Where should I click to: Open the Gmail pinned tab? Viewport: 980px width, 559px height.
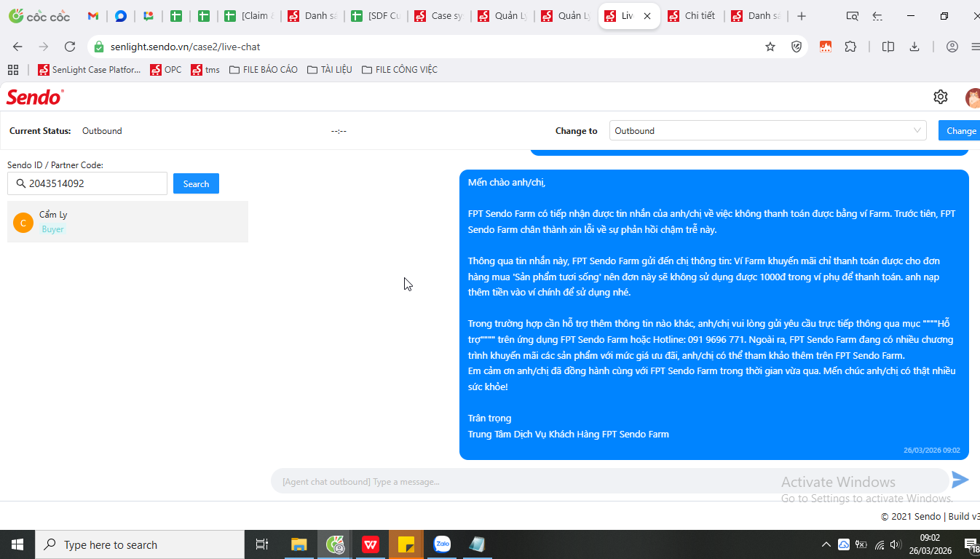click(93, 16)
